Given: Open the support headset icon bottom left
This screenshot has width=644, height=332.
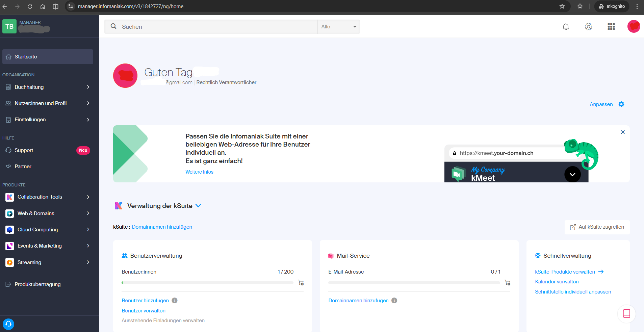Looking at the screenshot, I should point(8,324).
